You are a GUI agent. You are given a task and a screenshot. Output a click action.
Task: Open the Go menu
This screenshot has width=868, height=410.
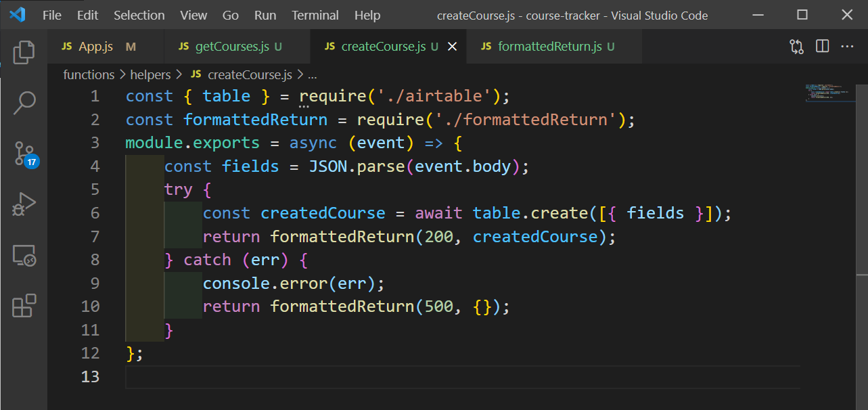pyautogui.click(x=231, y=15)
